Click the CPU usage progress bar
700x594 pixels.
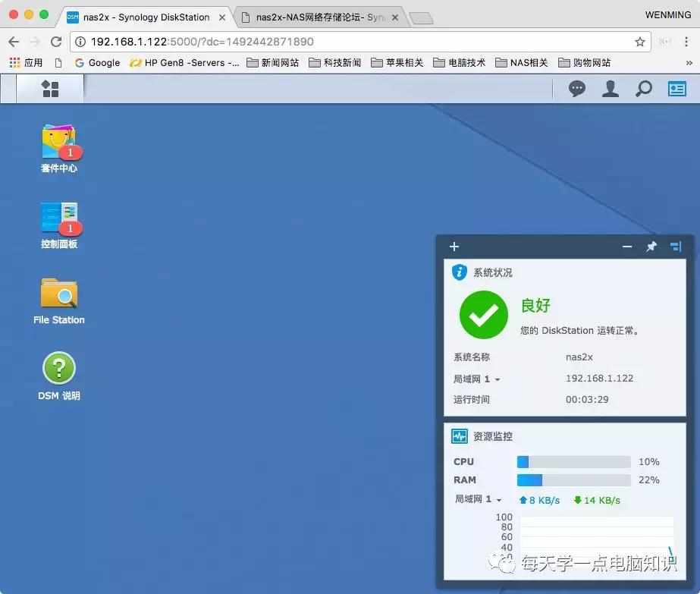(x=573, y=461)
